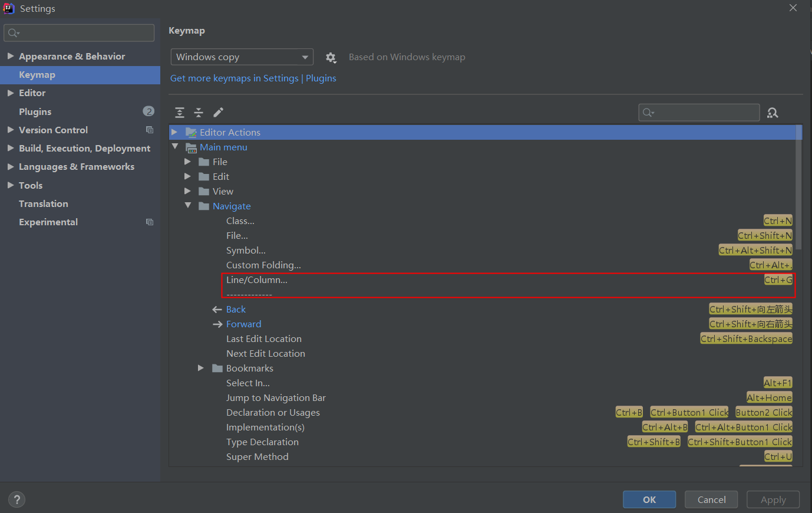Expand the View menu folder arrow
The height and width of the screenshot is (513, 812).
pos(187,190)
